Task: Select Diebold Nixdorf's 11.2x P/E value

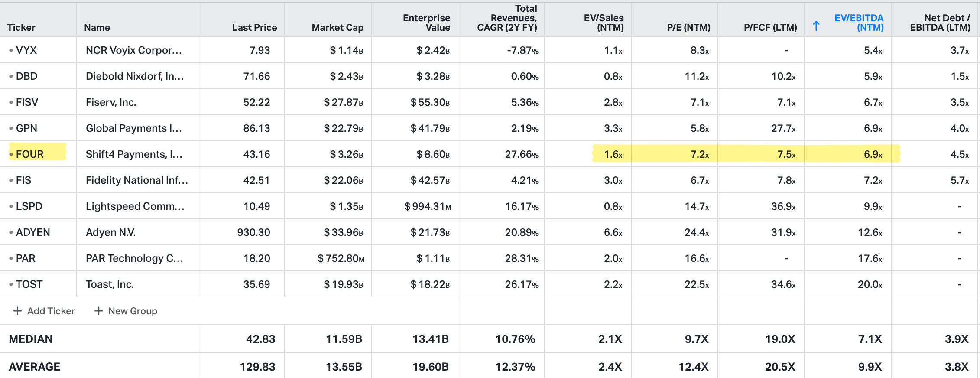Action: pyautogui.click(x=697, y=76)
